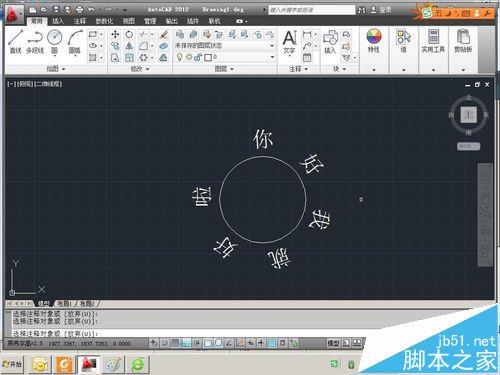Expand the Modify (修改) panel
500x375 pixels.
139,69
